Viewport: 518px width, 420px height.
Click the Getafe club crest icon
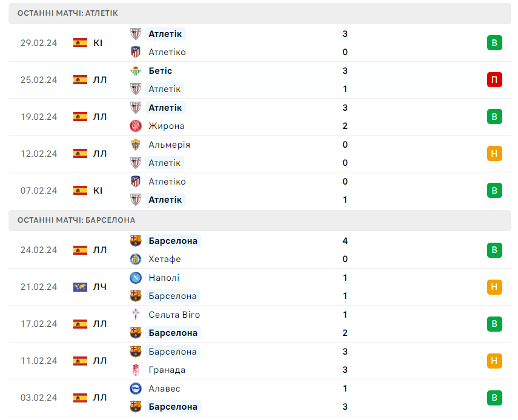click(x=136, y=259)
